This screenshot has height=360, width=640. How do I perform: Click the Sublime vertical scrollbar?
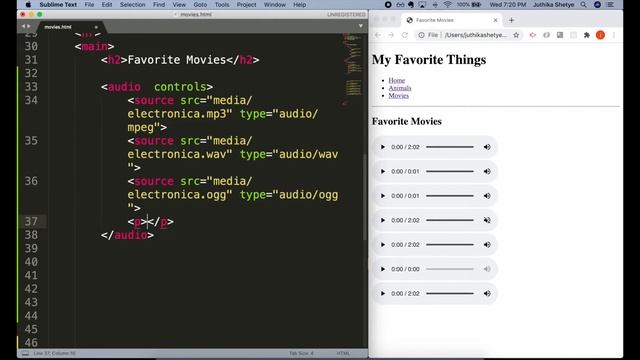[x=365, y=197]
